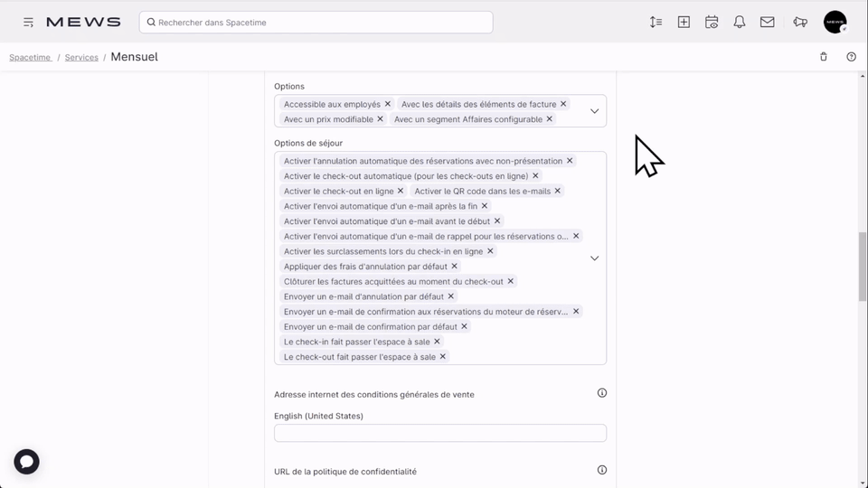Click the megaphone announcements icon
Screen dimensions: 868x488
pos(799,22)
